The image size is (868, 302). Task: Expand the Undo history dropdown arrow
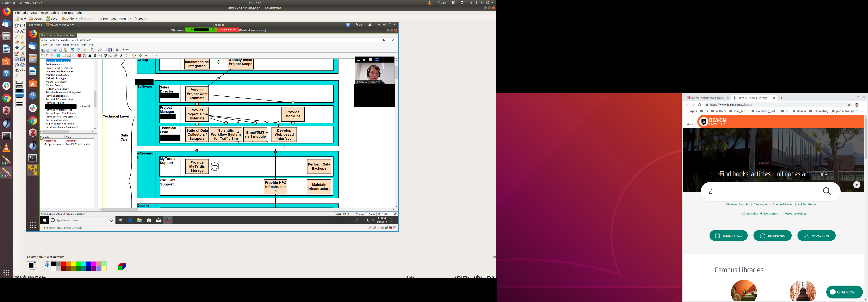click(x=77, y=19)
